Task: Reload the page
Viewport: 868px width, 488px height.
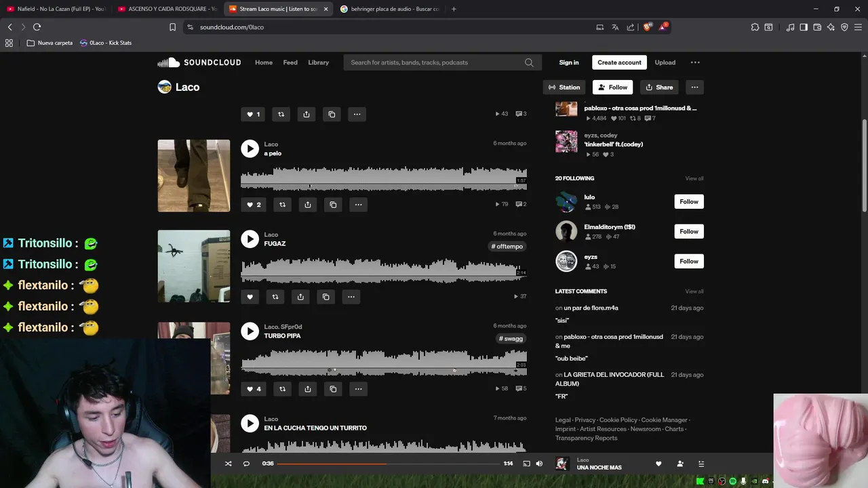Action: click(37, 27)
